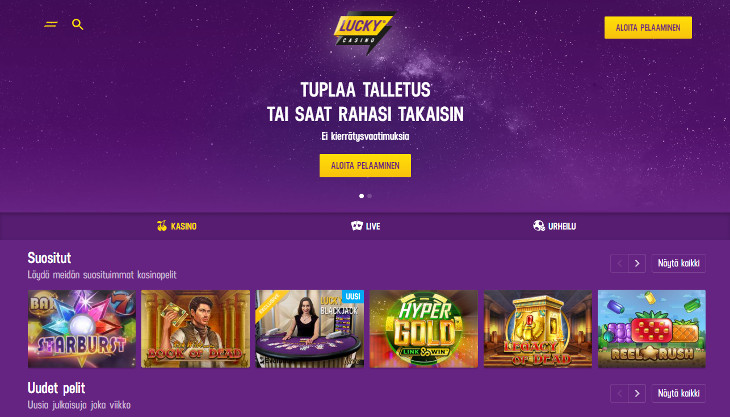Click Näytä kaikki for Uudet pelit
The width and height of the screenshot is (730, 417).
click(x=678, y=394)
